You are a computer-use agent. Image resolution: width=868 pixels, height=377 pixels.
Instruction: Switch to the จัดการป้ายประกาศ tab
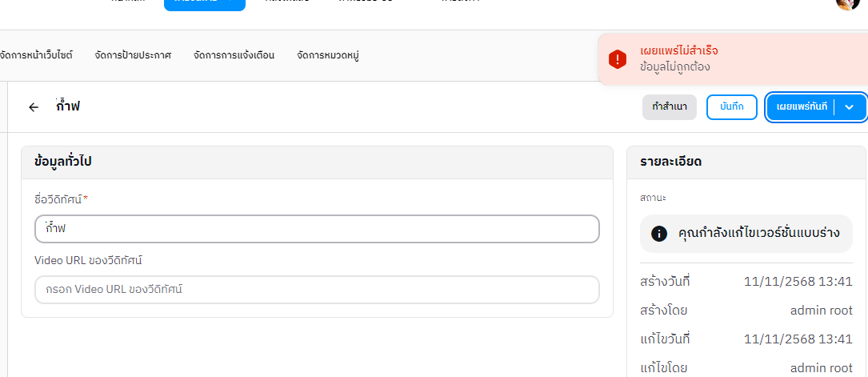click(x=133, y=55)
